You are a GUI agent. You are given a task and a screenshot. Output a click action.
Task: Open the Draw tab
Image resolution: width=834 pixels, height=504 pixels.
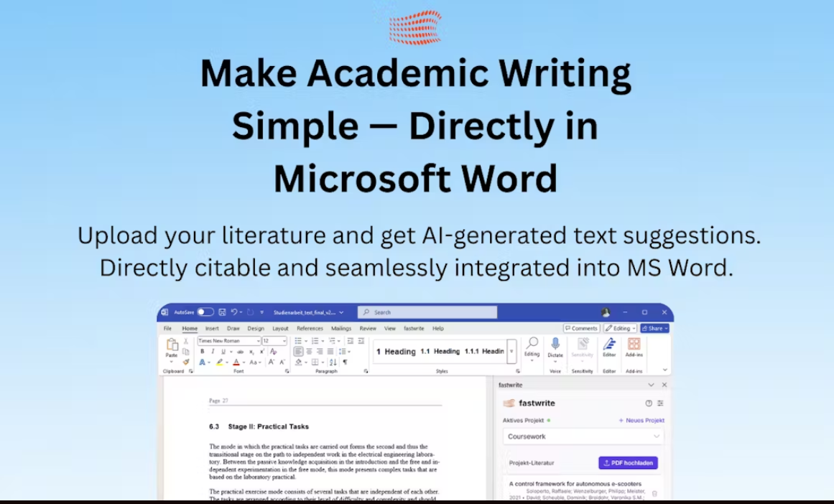pyautogui.click(x=233, y=329)
